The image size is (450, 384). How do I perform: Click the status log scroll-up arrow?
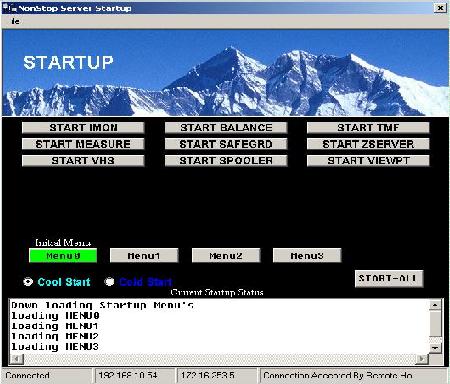coord(435,305)
